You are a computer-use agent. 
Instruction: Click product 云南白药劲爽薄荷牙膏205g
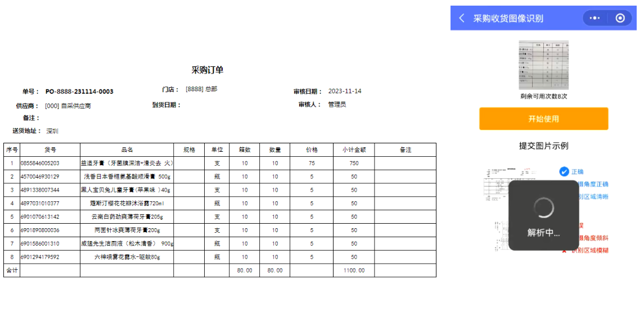coord(127,217)
